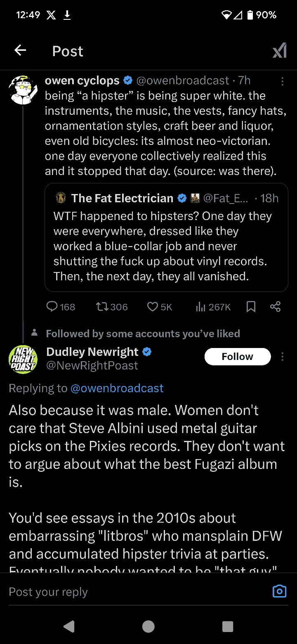The image size is (297, 644).
Task: Repost the owen cyclops post
Action: [x=101, y=307]
